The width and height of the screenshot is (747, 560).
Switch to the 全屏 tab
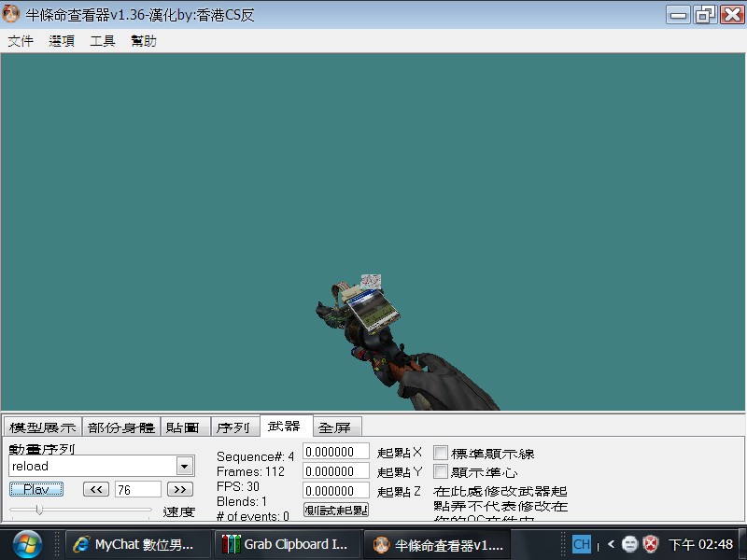click(337, 427)
